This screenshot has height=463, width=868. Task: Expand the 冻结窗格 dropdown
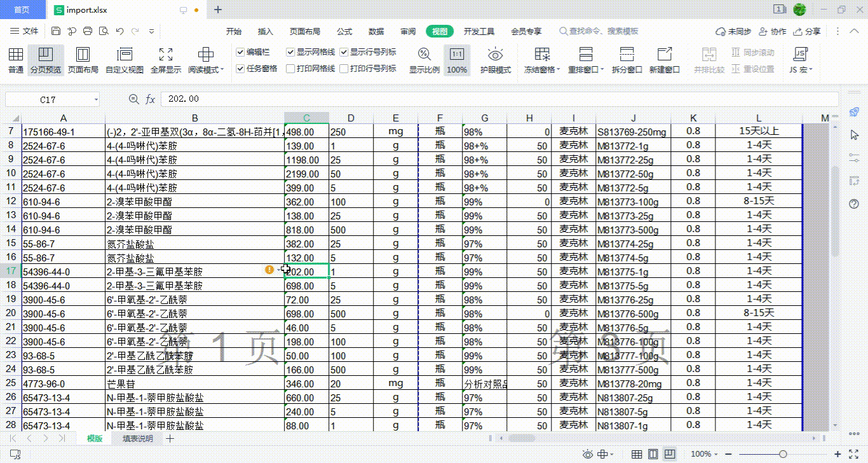tap(559, 70)
